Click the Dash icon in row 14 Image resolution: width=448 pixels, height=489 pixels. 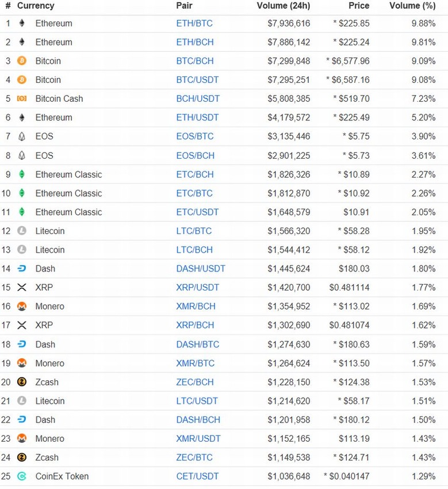point(22,269)
